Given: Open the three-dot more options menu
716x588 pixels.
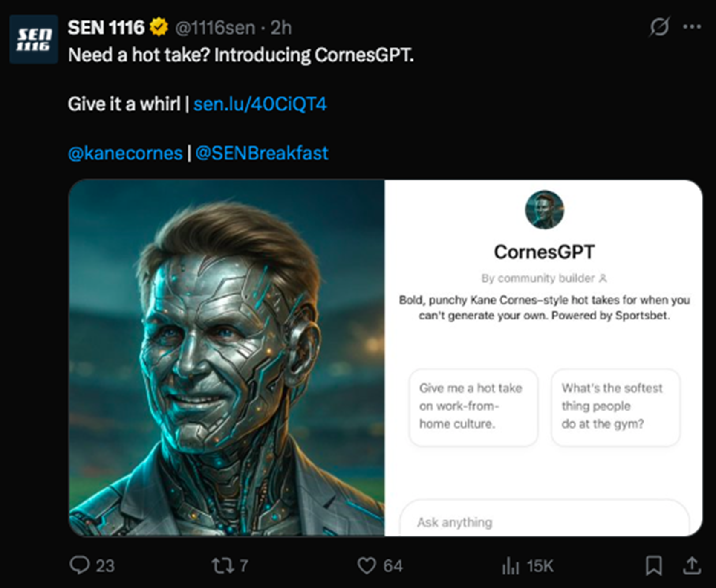Looking at the screenshot, I should point(692,27).
